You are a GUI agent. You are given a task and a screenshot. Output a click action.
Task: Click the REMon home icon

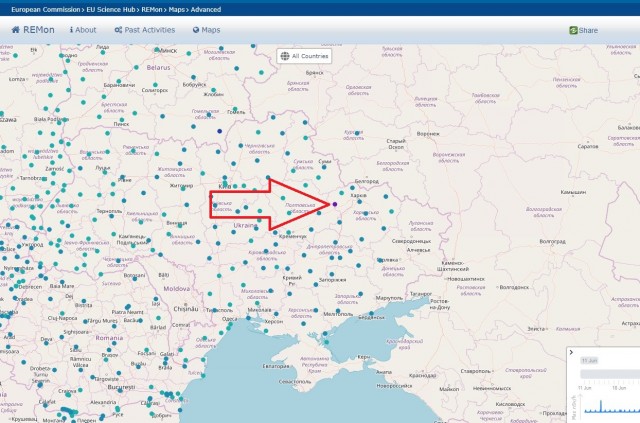(16, 30)
